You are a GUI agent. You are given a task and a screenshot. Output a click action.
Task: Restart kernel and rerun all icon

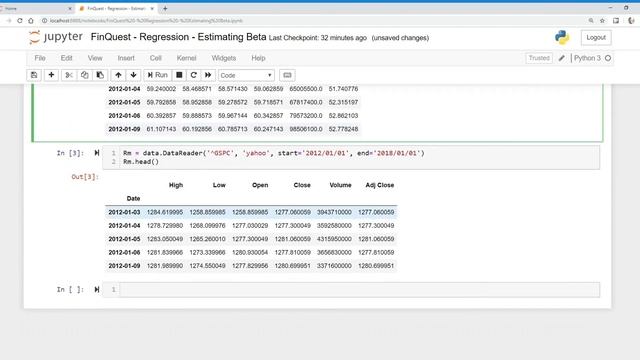pos(208,75)
